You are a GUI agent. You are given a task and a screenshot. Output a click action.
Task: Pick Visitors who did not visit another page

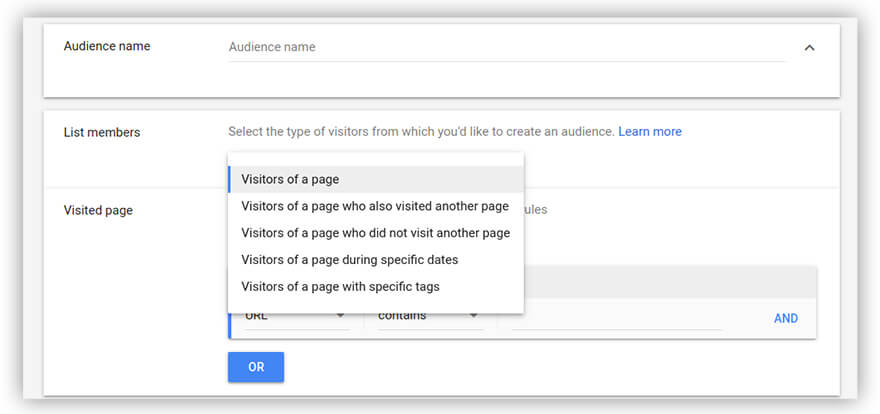375,233
